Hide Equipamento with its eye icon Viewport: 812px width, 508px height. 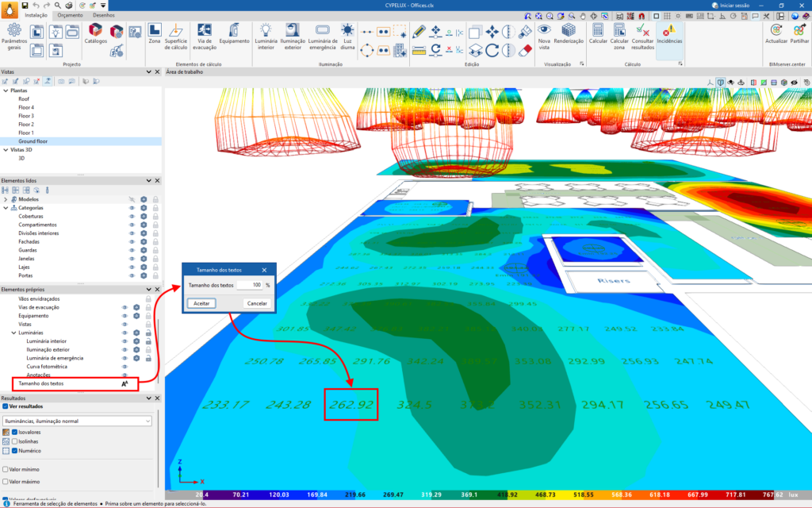[x=124, y=315]
